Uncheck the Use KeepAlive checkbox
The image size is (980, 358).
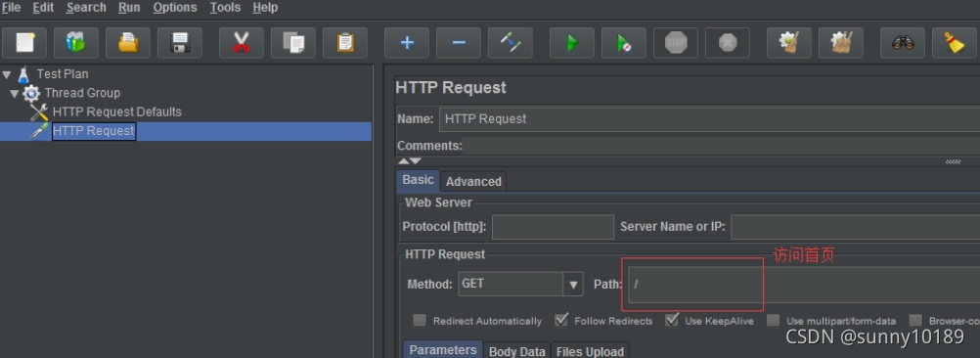(672, 321)
